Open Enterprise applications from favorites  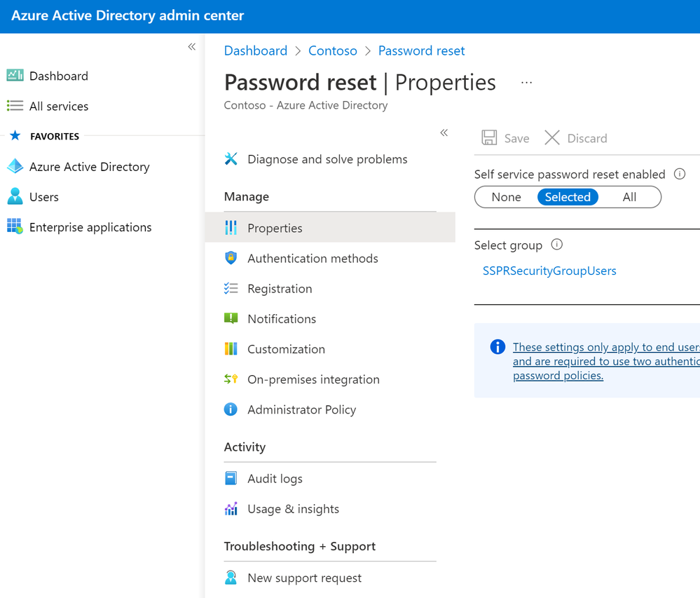[x=90, y=227]
